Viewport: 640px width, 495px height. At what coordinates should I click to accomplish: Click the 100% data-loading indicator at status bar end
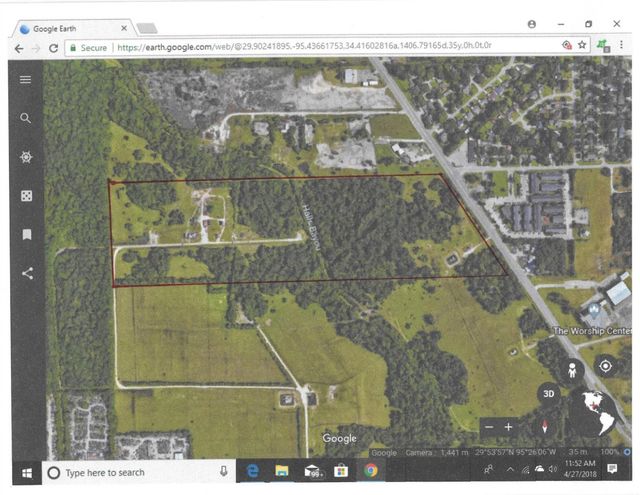coord(610,452)
